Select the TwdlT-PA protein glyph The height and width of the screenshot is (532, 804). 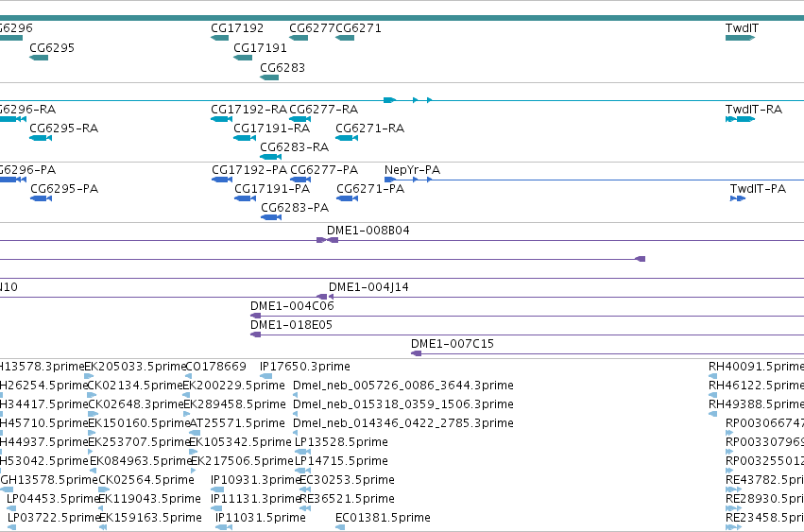(738, 198)
